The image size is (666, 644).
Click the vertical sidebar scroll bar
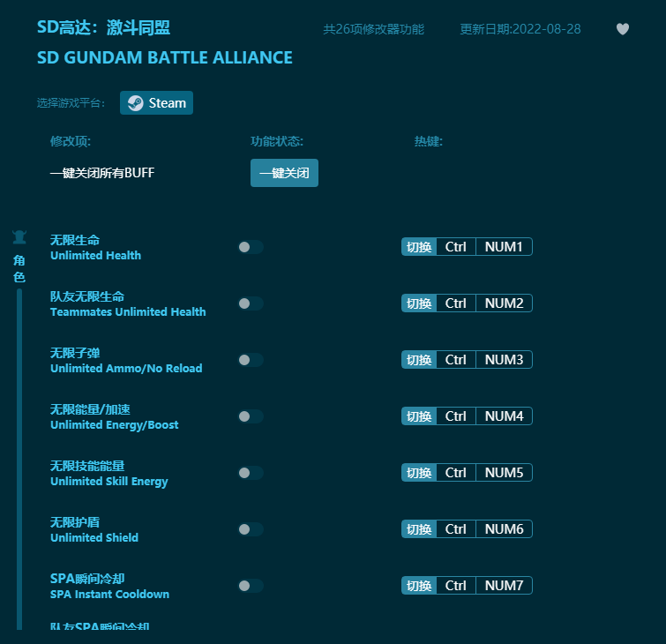[x=19, y=459]
